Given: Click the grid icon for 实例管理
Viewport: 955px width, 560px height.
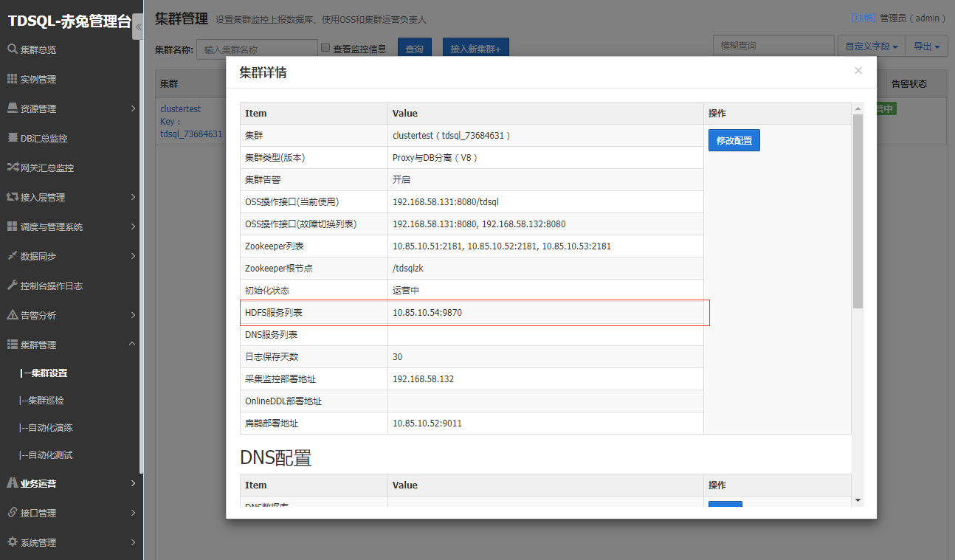Looking at the screenshot, I should 13,79.
